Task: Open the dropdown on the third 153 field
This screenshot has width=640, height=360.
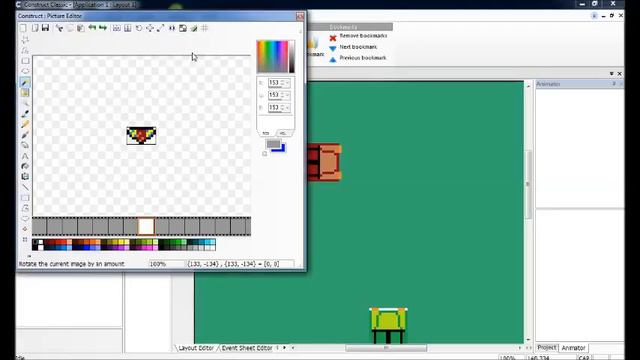Action: [x=287, y=107]
